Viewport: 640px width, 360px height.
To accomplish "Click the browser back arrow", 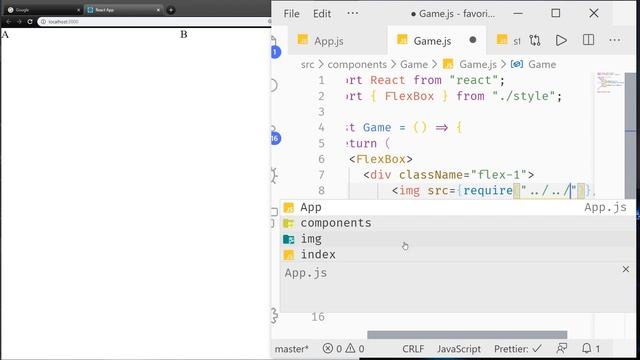I will click(8, 22).
